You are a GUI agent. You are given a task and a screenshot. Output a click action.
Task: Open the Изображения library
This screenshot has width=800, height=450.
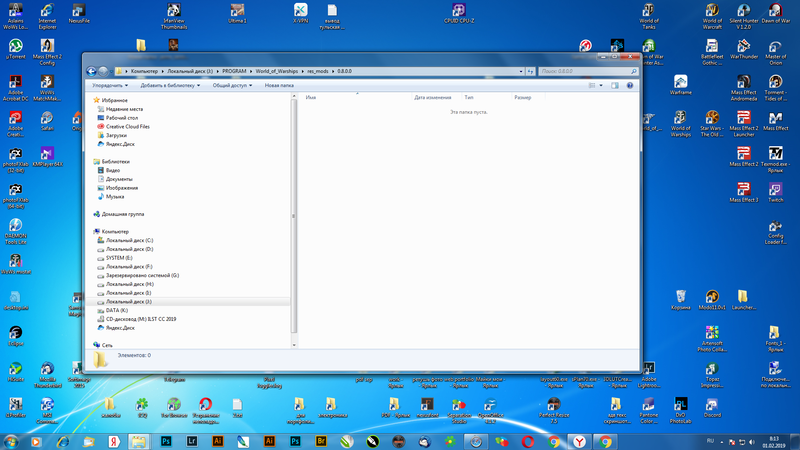pos(121,188)
